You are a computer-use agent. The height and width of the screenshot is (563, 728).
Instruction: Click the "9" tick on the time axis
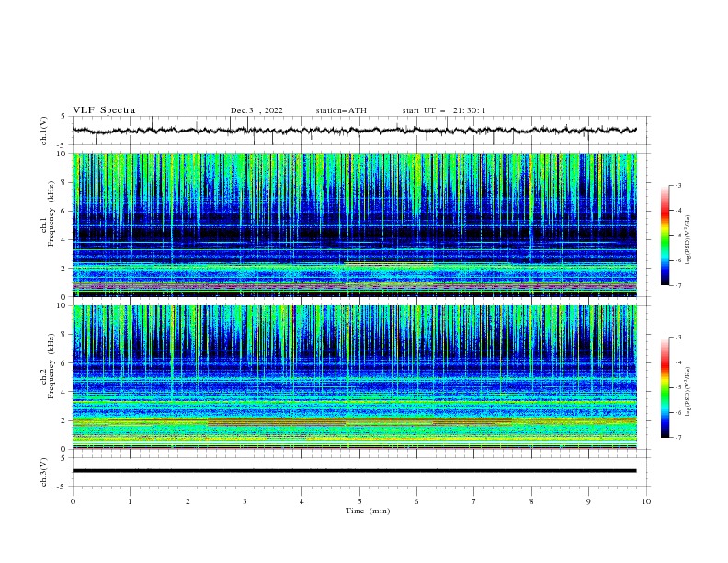coord(588,501)
